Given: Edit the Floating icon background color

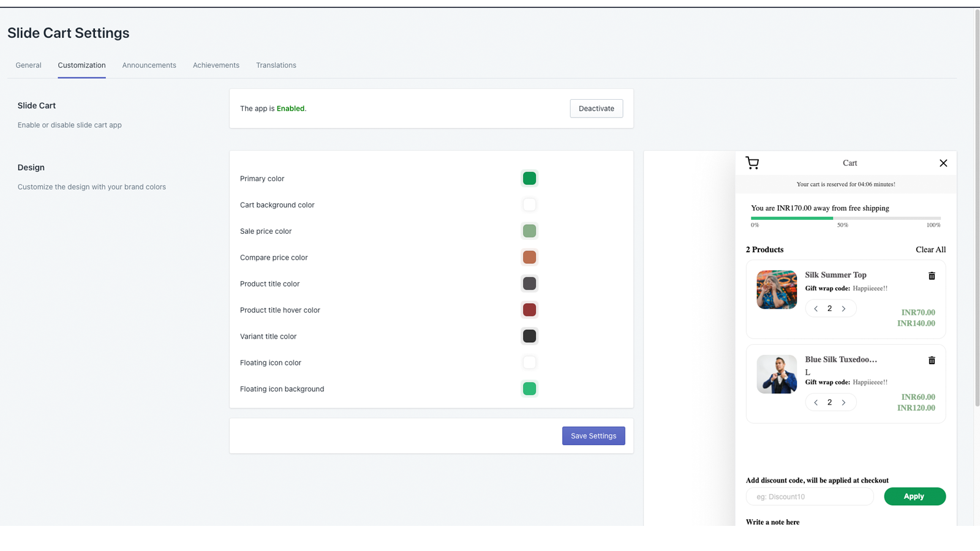Looking at the screenshot, I should [529, 388].
